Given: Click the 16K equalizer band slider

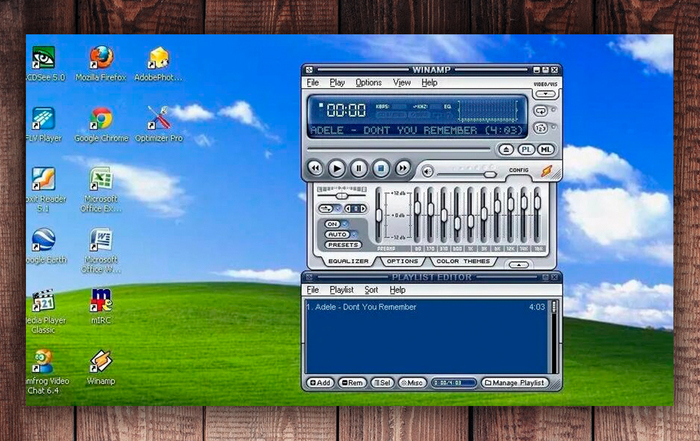Looking at the screenshot, I should pos(537,214).
